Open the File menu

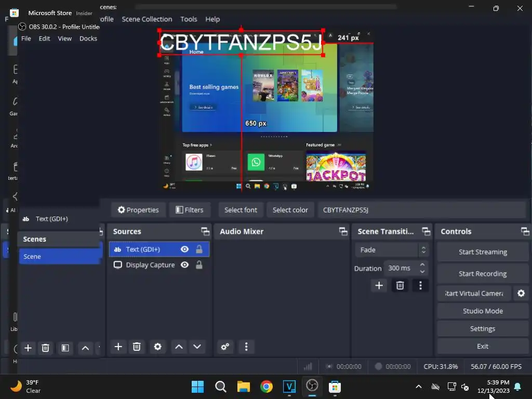26,38
